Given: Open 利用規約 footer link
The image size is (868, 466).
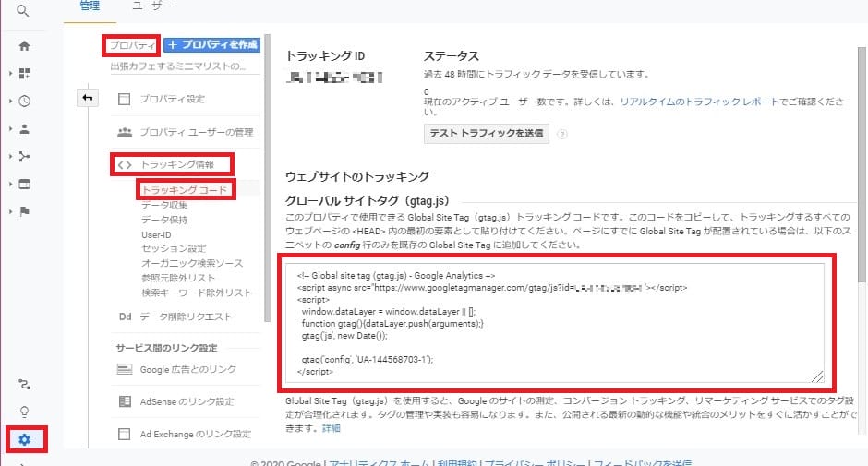Looking at the screenshot, I should pos(457,462).
